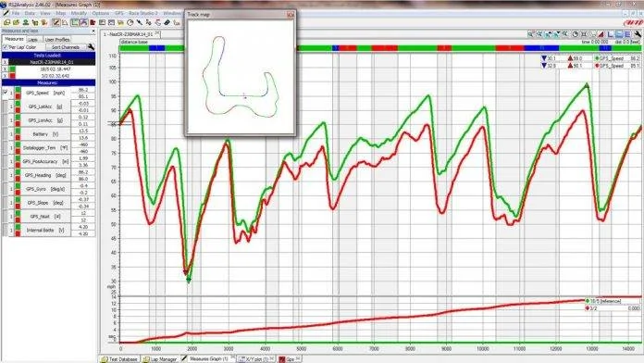Screen dimensions: 644x363
Task: Open the View menu
Action: (x=44, y=13)
